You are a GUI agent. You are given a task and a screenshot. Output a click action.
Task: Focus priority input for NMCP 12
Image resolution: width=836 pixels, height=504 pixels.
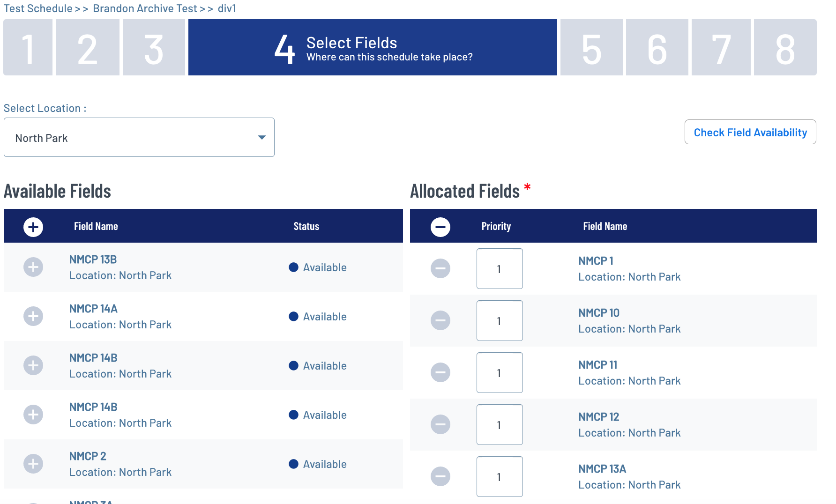point(500,424)
